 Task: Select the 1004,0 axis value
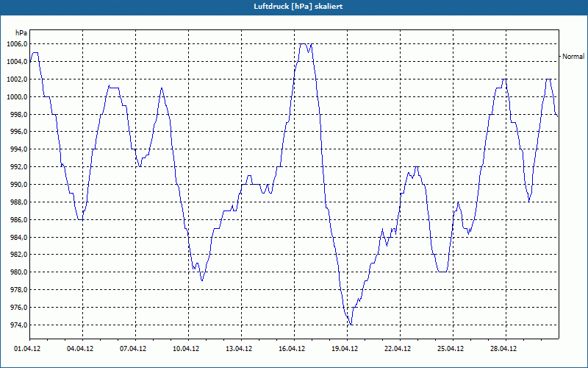click(17, 62)
